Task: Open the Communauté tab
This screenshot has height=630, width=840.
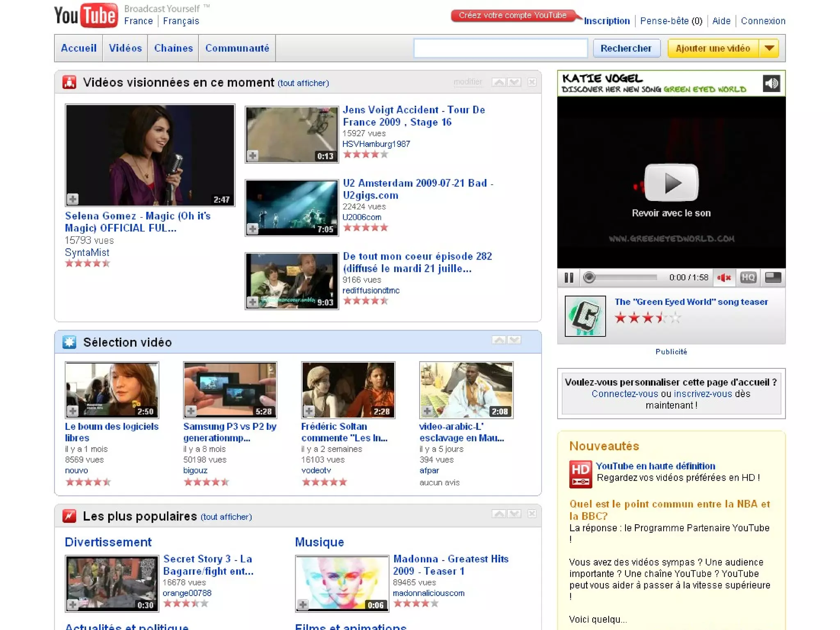Action: 237,48
